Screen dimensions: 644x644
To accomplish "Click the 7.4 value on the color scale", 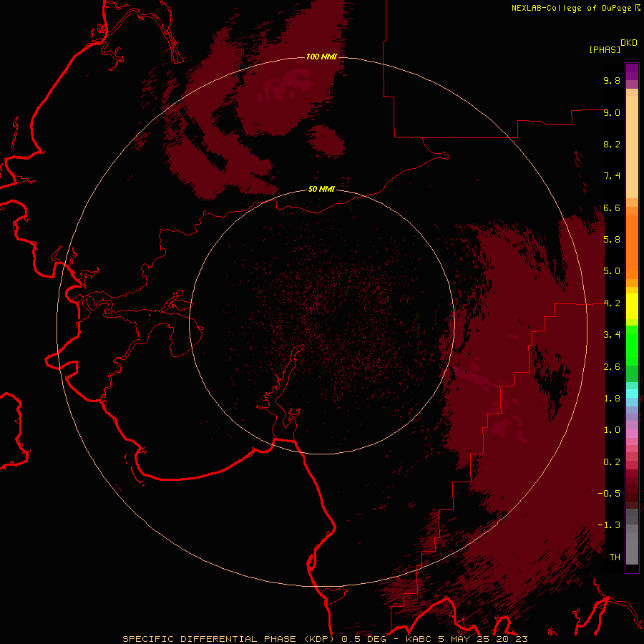I will 612,176.
